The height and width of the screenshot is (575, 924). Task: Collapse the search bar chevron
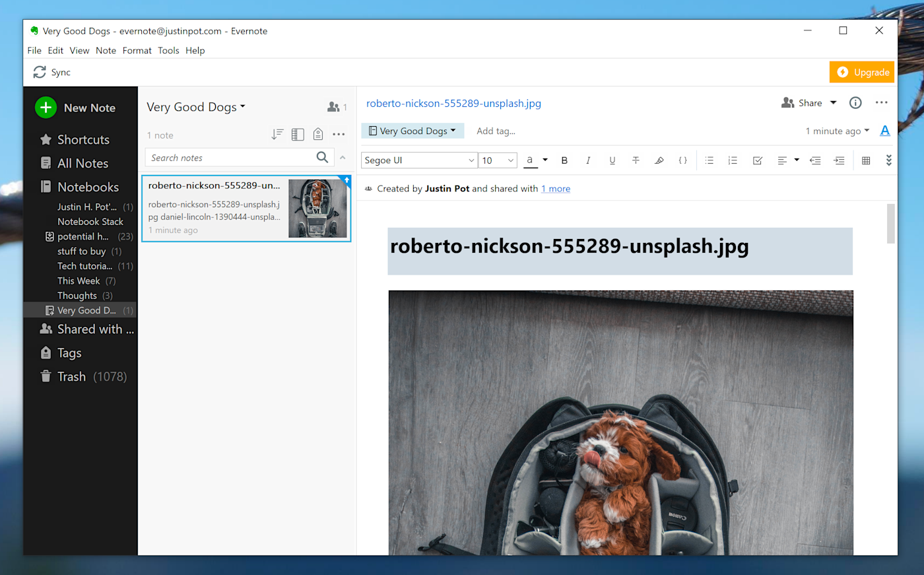[343, 158]
